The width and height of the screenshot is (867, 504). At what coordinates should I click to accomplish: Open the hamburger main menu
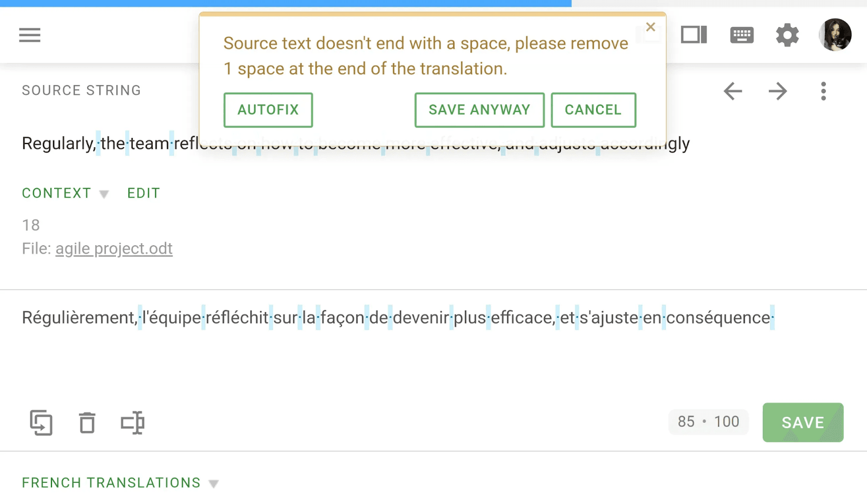point(30,35)
